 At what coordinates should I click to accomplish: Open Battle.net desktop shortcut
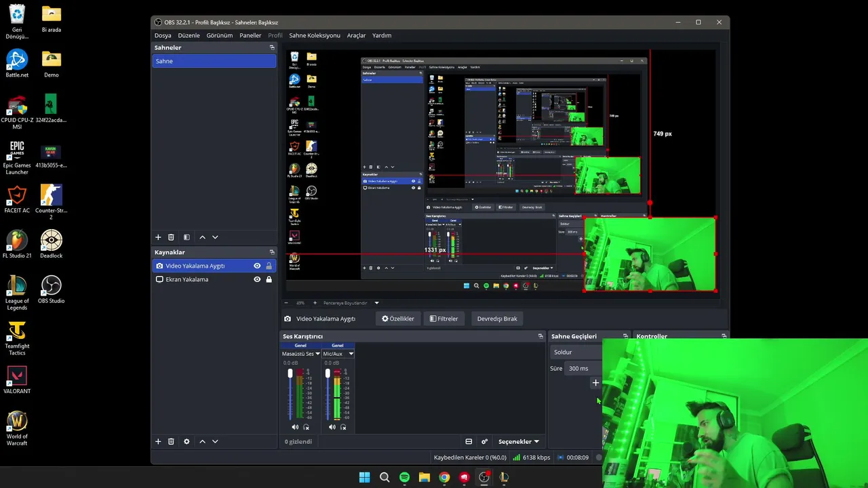17,64
